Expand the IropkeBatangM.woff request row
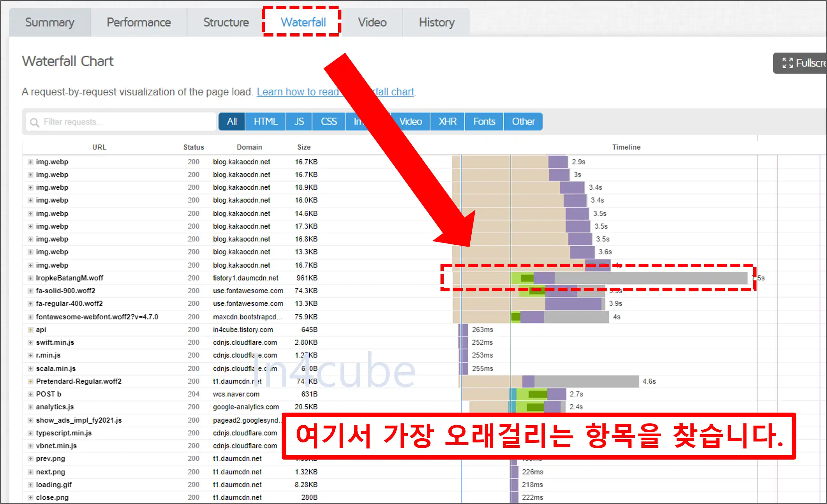Screen dimensions: 827x504 pos(30,278)
